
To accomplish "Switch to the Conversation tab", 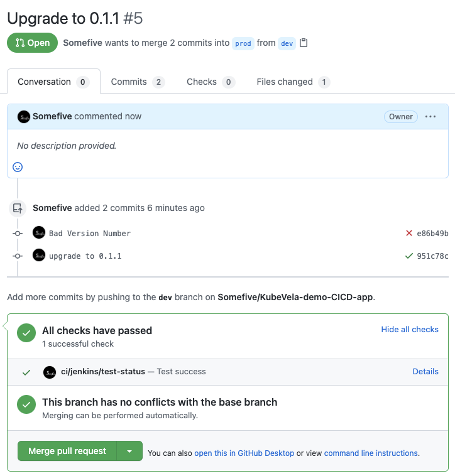I will point(53,82).
